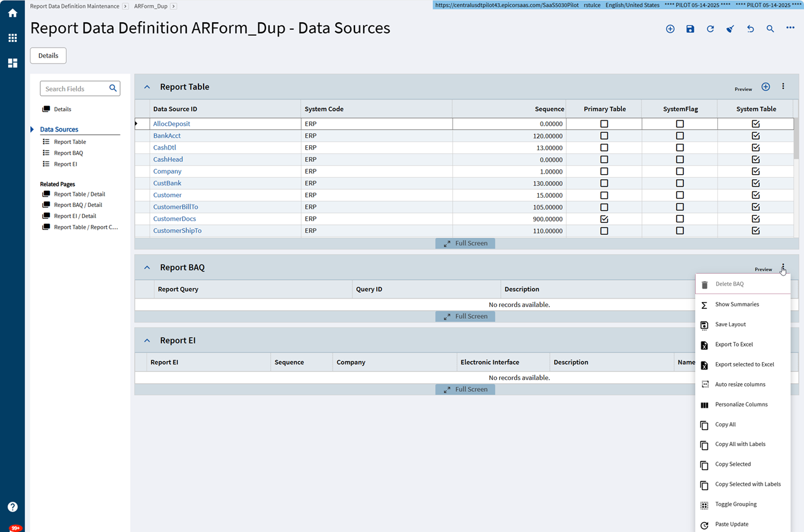Viewport: 804px width, 532px height.
Task: Toggle the Primary Table checkbox for CustomerDocs
Action: tap(604, 219)
